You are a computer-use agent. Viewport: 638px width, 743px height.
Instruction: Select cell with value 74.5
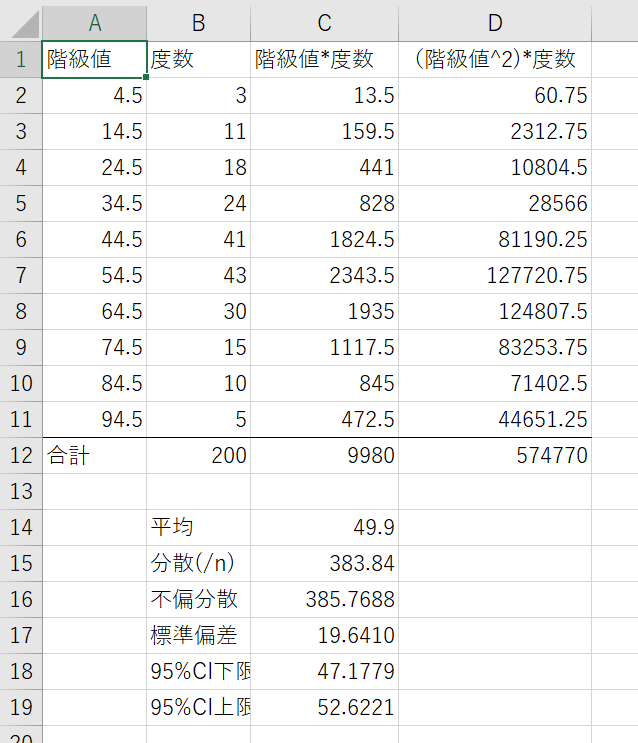(94, 347)
